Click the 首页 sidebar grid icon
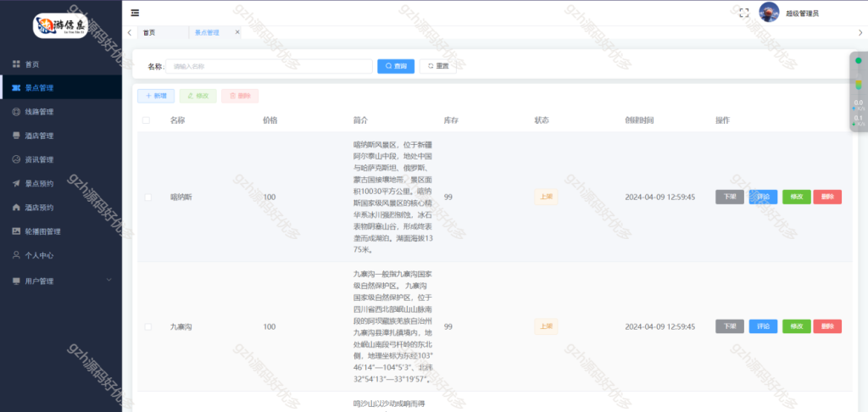Image resolution: width=868 pixels, height=412 pixels. (x=16, y=64)
